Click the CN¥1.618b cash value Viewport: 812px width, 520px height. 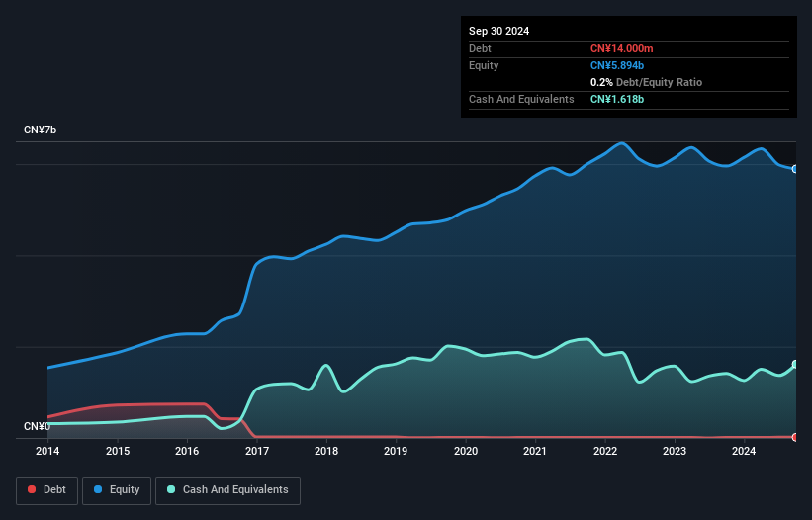(x=617, y=99)
